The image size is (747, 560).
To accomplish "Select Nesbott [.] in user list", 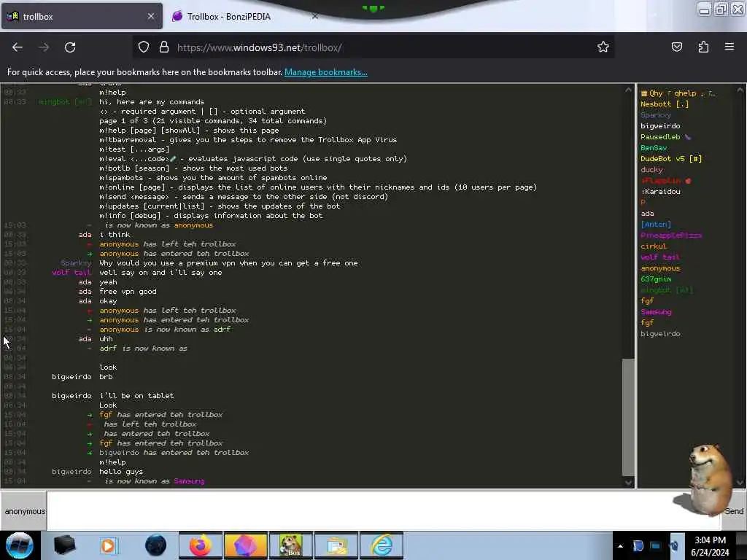I will pyautogui.click(x=664, y=104).
